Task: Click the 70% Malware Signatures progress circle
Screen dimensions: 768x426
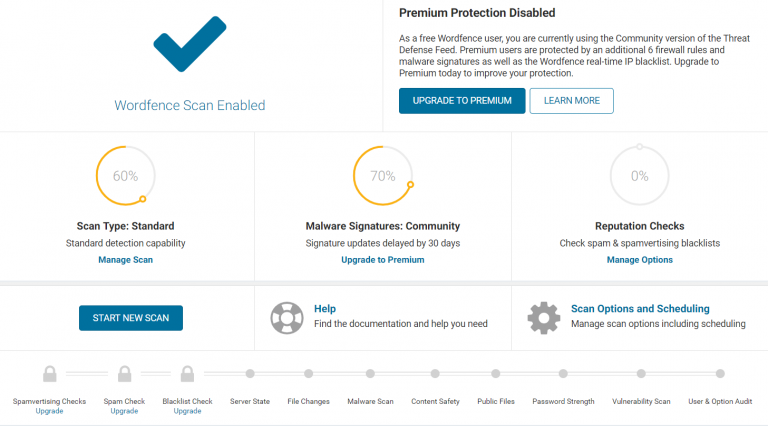Action: (383, 175)
